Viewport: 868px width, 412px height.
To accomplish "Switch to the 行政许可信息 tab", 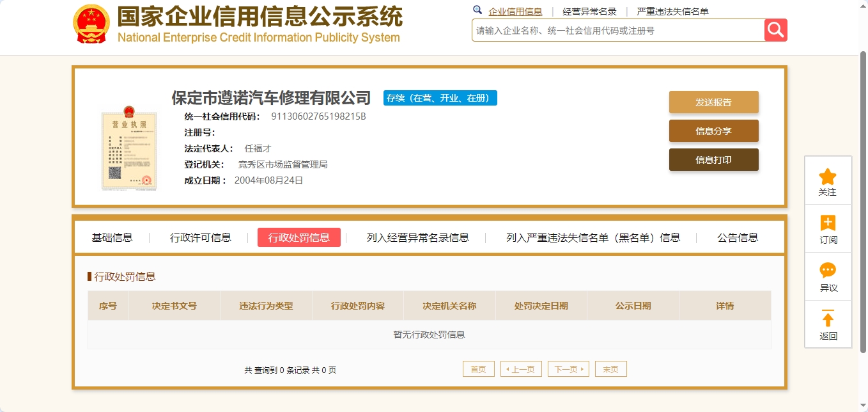I will coord(201,237).
